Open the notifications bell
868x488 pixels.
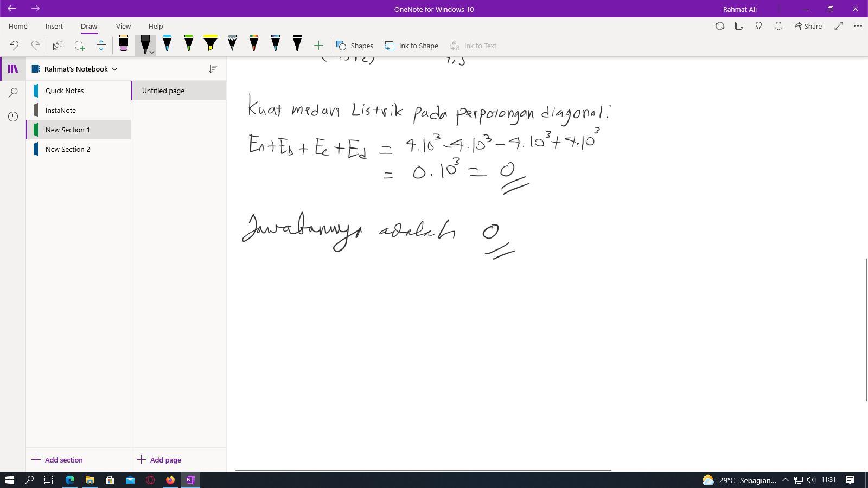[x=778, y=26]
